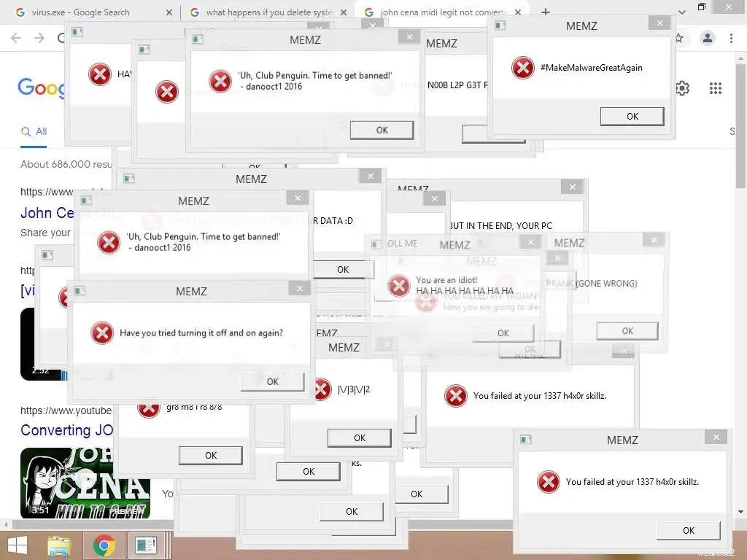
Task: Close the #MakeMalwareGreatAgain dialog
Action: [x=659, y=23]
